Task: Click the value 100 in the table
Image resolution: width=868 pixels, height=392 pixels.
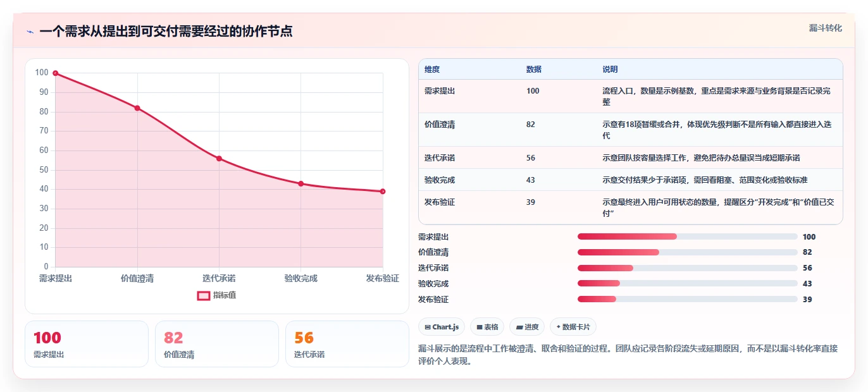Action: tap(533, 91)
